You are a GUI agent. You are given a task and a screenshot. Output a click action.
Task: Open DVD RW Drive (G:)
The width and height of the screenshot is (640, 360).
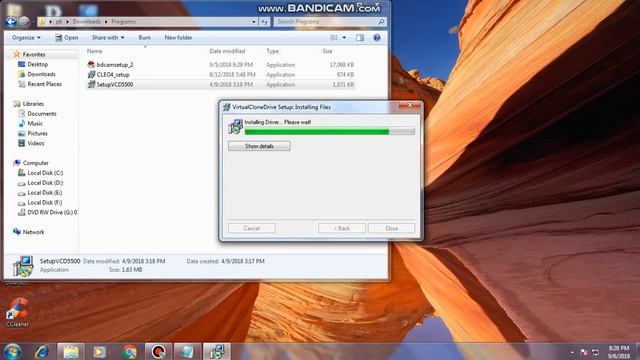click(x=51, y=212)
